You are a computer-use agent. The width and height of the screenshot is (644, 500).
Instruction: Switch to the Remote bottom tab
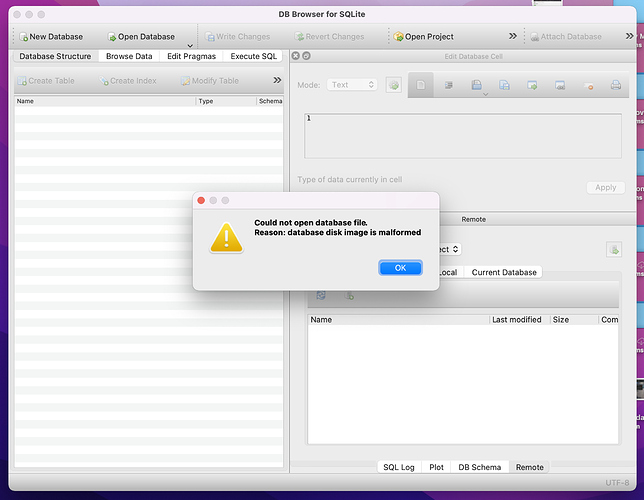click(529, 467)
